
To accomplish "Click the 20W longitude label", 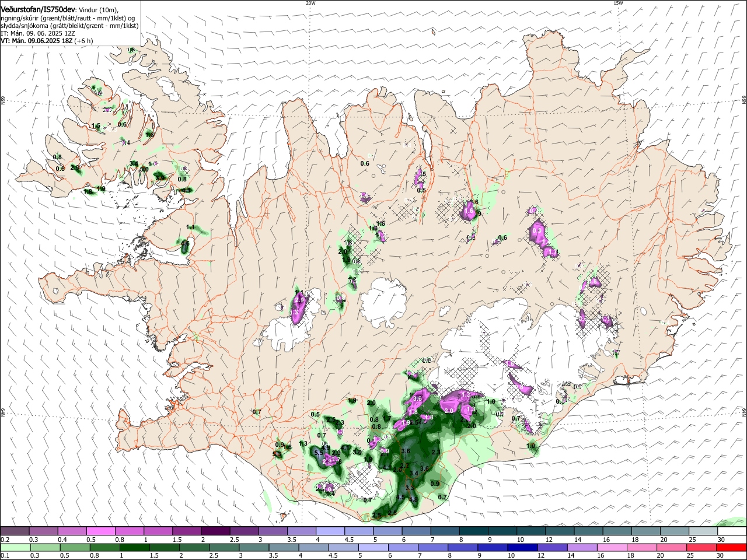I will point(310,3).
